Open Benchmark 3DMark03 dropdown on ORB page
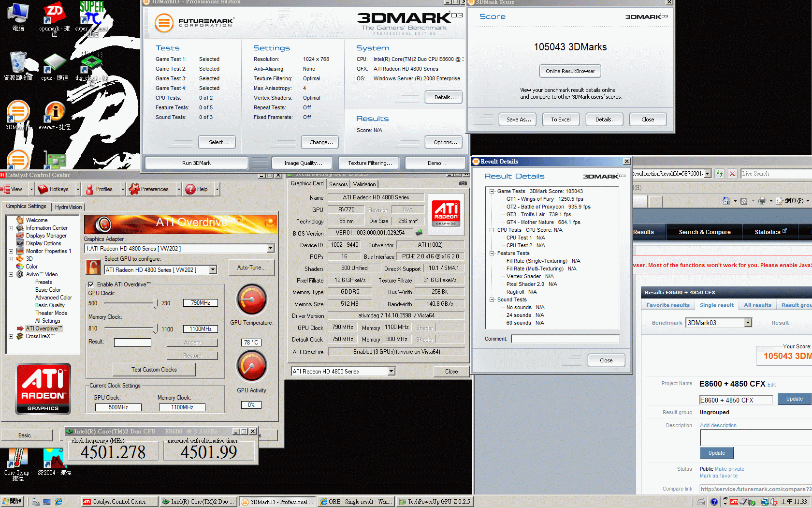 point(748,323)
